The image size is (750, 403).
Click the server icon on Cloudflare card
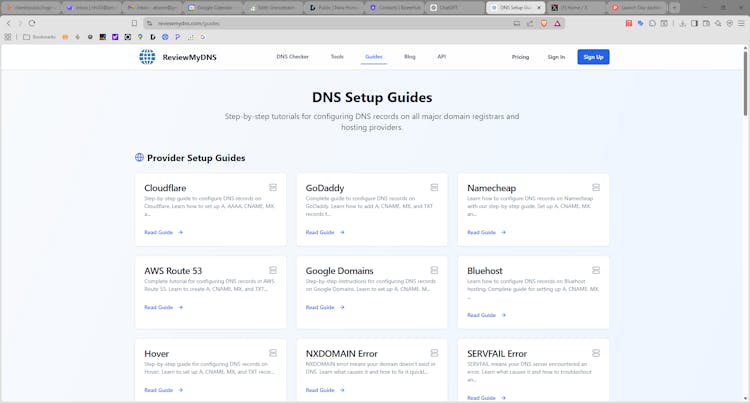[272, 187]
